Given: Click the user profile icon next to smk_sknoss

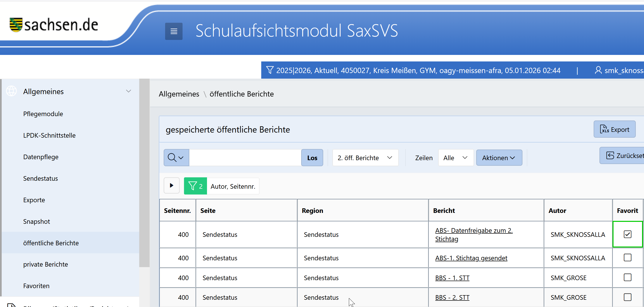Looking at the screenshot, I should coord(598,70).
